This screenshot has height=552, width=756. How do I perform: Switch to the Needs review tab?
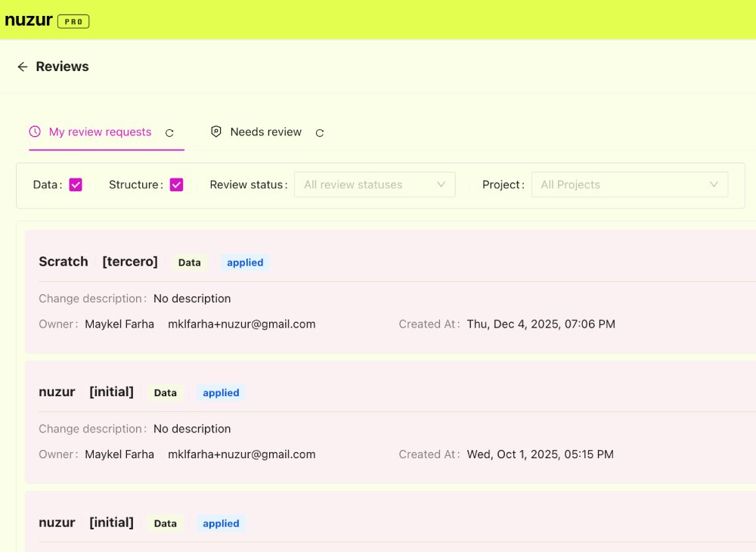pyautogui.click(x=266, y=132)
